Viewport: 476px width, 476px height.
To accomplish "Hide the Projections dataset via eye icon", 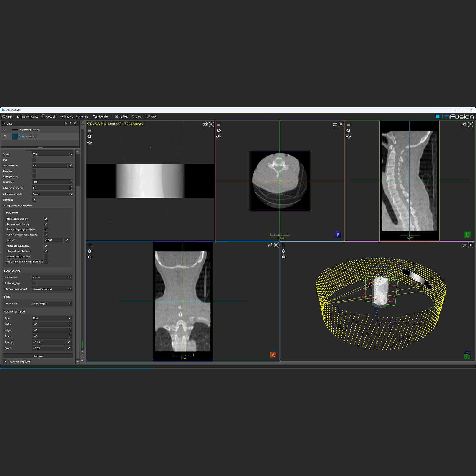I will pyautogui.click(x=5, y=130).
